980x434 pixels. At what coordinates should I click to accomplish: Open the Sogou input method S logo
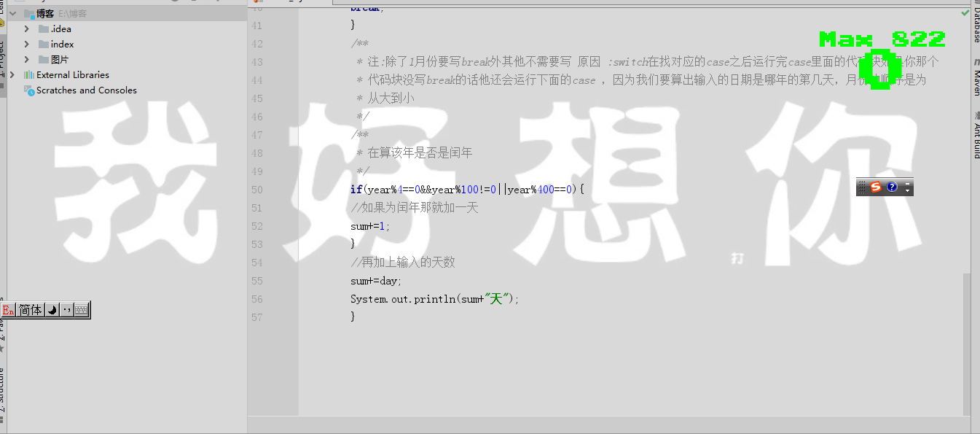pyautogui.click(x=874, y=187)
